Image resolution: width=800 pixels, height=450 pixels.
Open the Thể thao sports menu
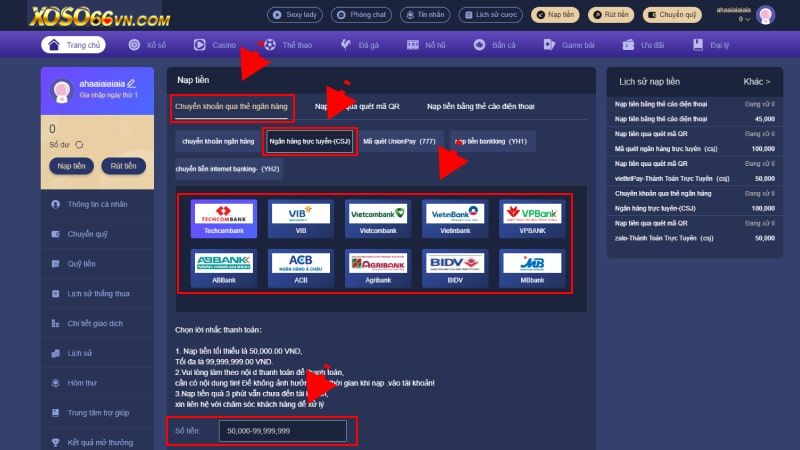[288, 45]
